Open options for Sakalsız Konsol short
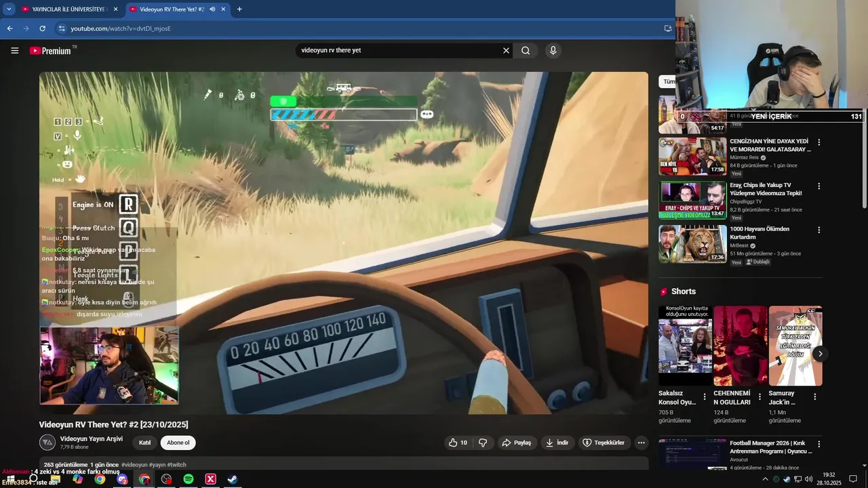 click(x=705, y=396)
